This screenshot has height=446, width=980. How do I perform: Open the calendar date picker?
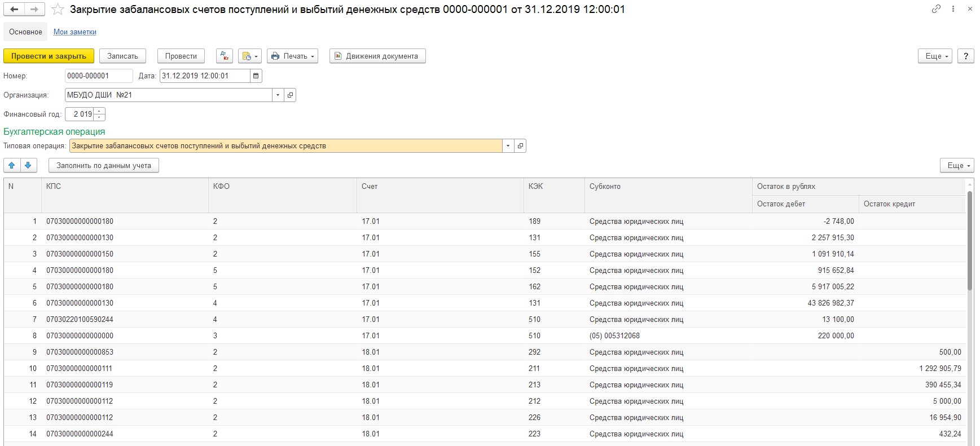[x=256, y=76]
